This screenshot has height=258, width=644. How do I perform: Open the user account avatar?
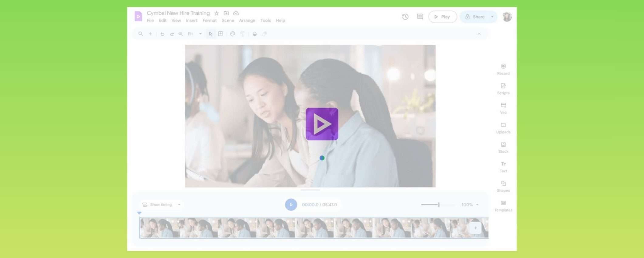tap(507, 17)
